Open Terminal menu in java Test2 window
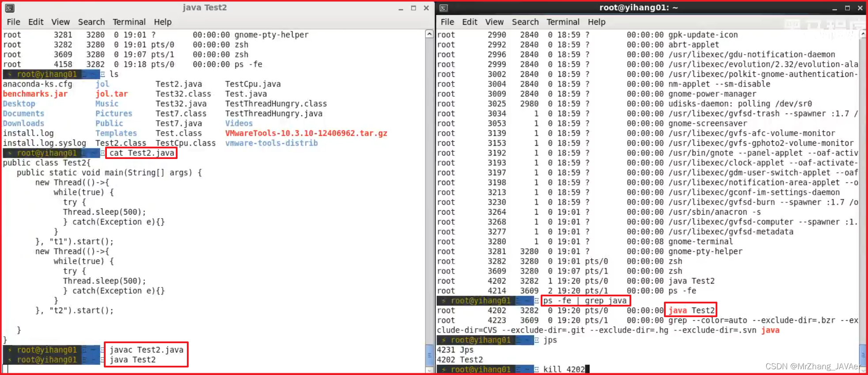 tap(129, 22)
